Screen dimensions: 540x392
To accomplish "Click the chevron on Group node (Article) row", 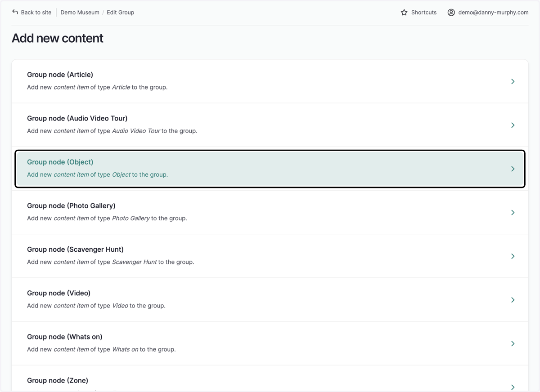I will 513,81.
